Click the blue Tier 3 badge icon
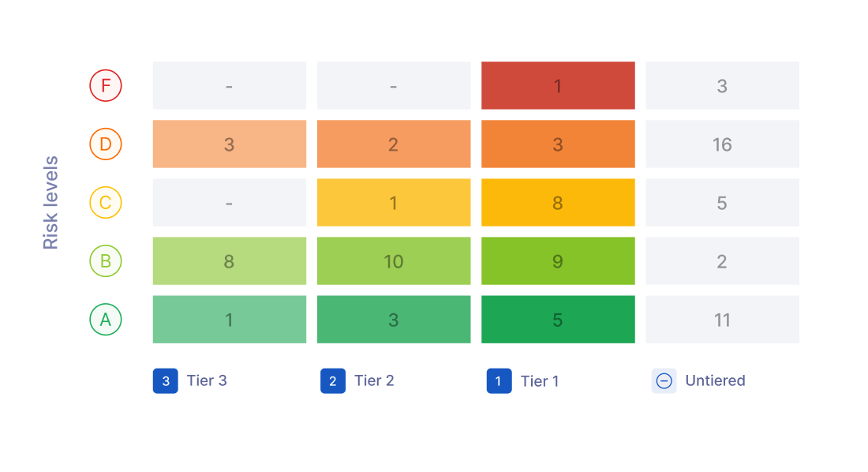Viewport: 868px width, 472px height. click(166, 381)
